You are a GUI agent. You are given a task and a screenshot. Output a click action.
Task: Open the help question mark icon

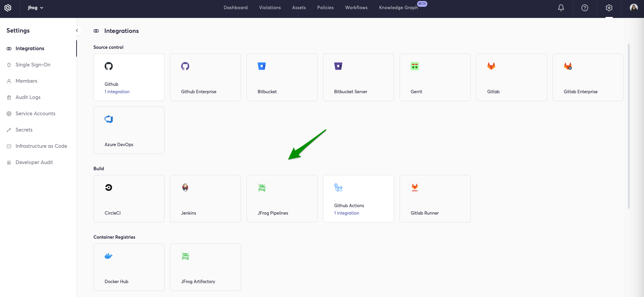pyautogui.click(x=585, y=8)
